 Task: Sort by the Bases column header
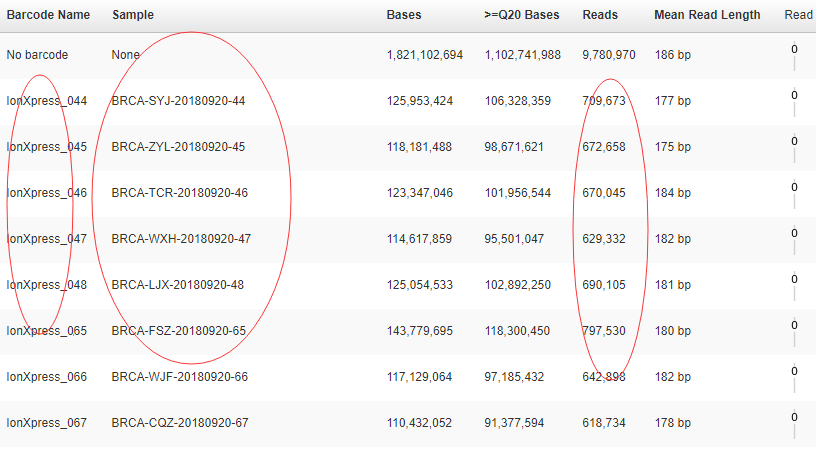coord(404,15)
